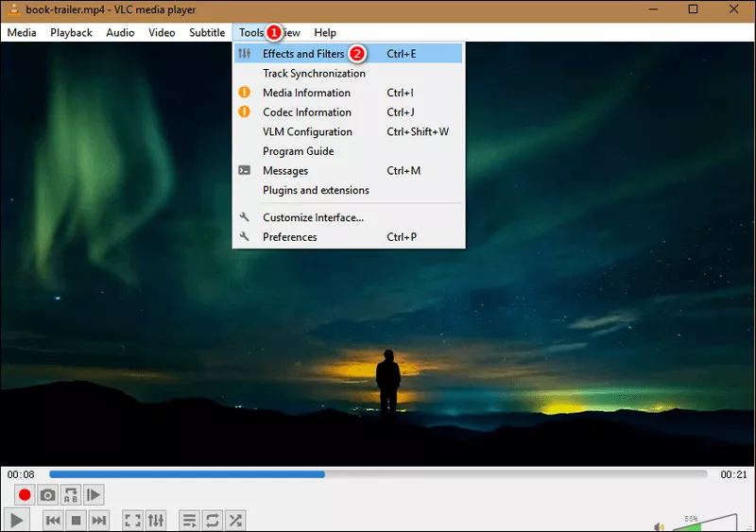Adjust the volume slider

704,523
